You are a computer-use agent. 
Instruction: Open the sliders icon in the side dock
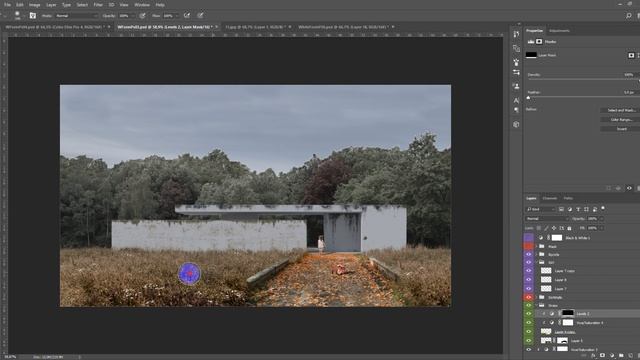click(516, 72)
